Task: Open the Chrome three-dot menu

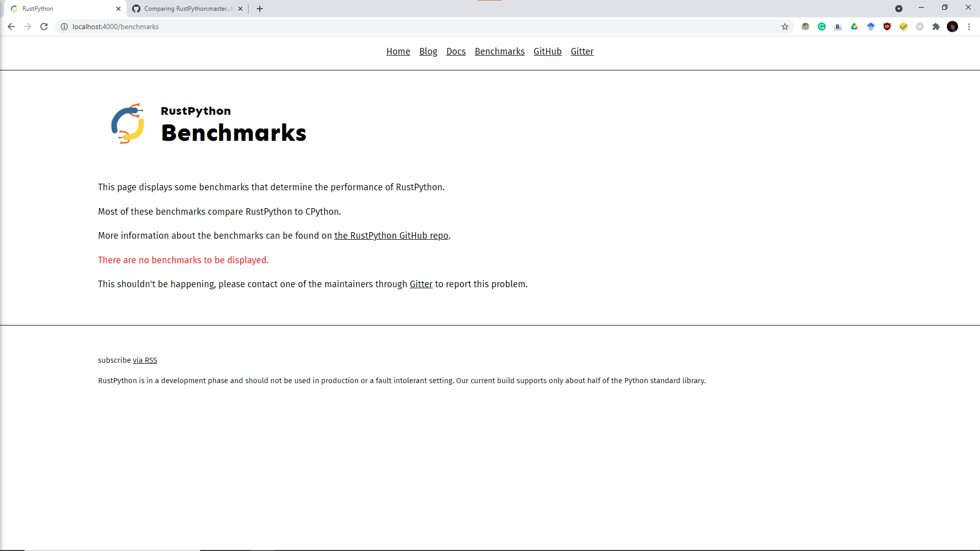Action: pos(969,27)
